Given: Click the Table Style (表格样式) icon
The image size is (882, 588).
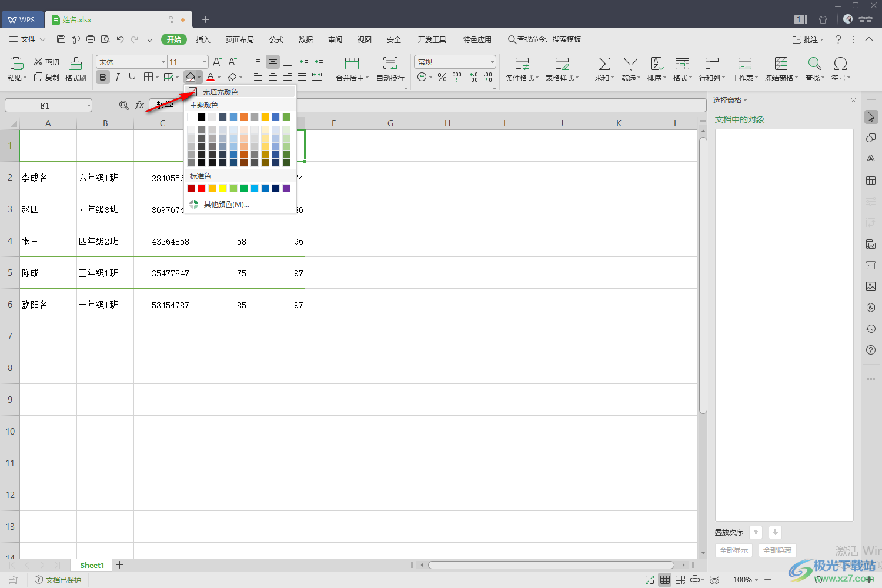Looking at the screenshot, I should pos(562,64).
